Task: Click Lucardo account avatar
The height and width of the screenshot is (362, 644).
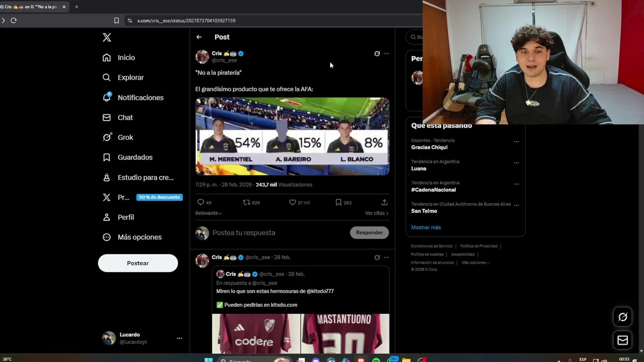Action: [109, 338]
